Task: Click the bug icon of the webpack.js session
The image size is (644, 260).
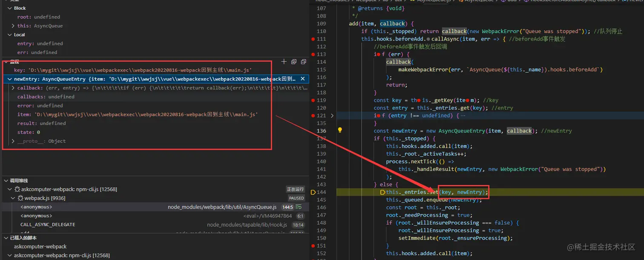Action: pos(20,198)
